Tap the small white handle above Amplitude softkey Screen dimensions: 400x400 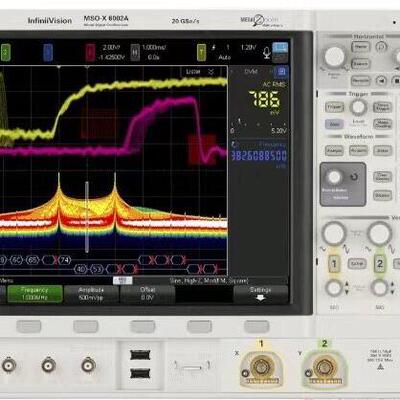pos(123,280)
